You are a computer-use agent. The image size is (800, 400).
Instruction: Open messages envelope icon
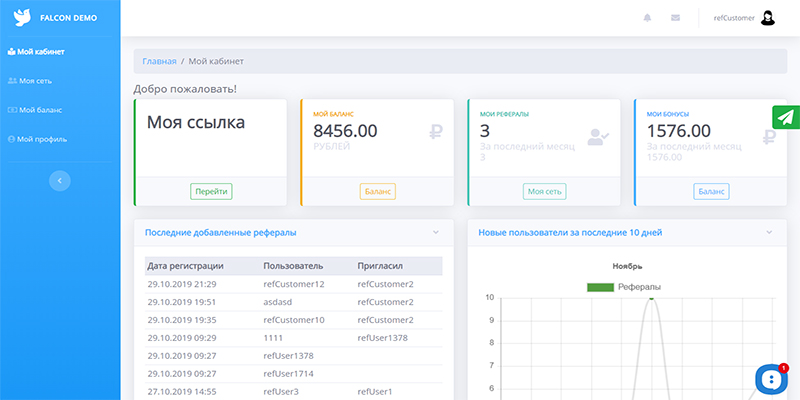coord(675,18)
